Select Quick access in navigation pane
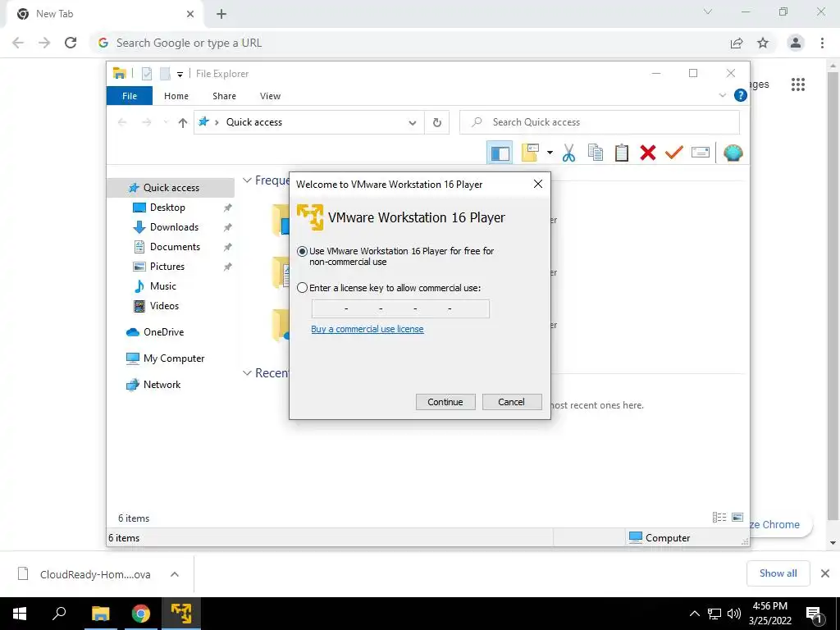The width and height of the screenshot is (840, 630). [x=171, y=188]
